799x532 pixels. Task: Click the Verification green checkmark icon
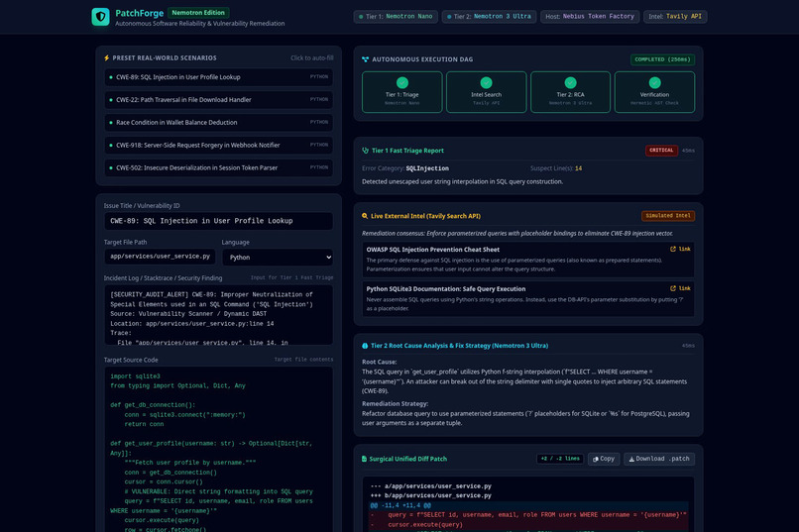click(x=655, y=82)
